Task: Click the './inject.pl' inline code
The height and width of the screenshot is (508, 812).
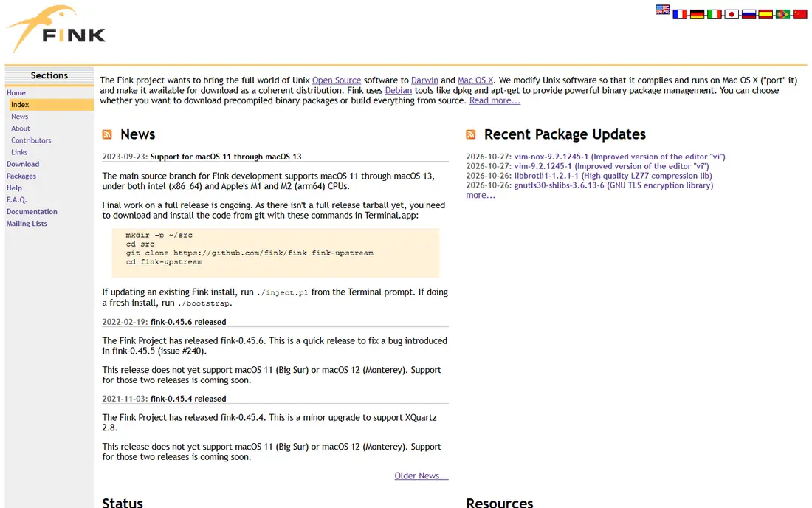Action: (x=282, y=292)
